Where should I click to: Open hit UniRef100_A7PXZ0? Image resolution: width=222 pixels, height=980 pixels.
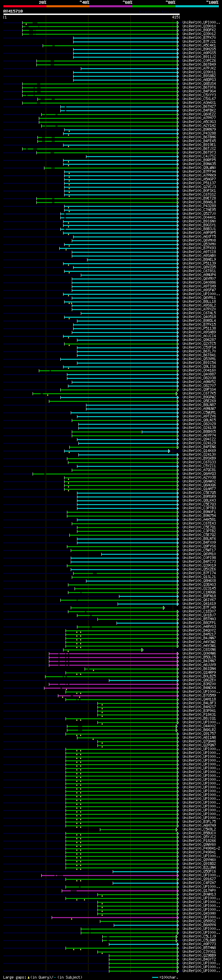199,309
